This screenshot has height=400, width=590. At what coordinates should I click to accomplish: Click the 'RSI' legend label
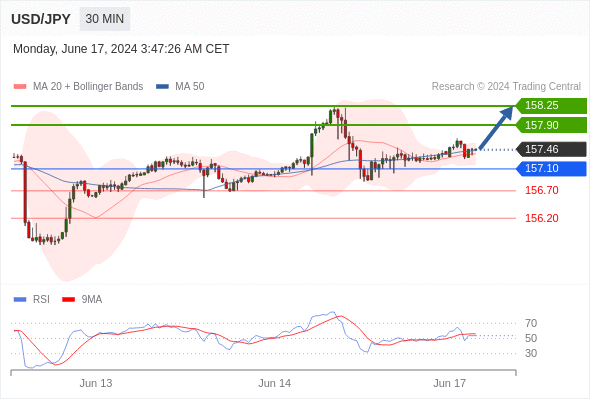point(41,300)
